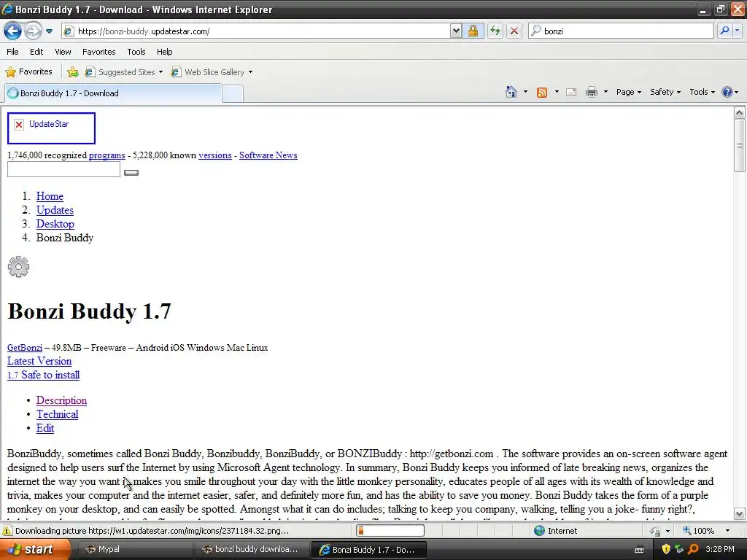Open Suggested Sites dropdown
Screen dimensions: 747x560
coord(124,72)
